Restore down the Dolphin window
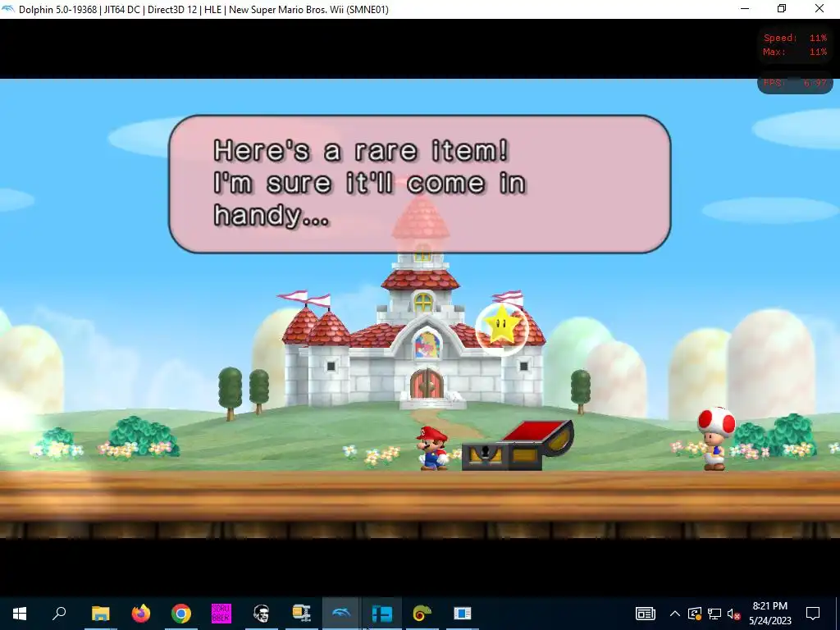This screenshot has height=630, width=840. point(782,8)
